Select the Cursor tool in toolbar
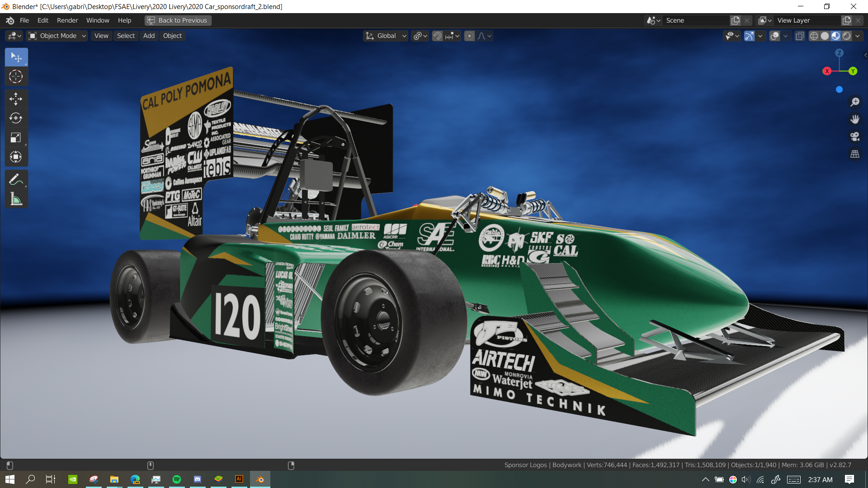 pyautogui.click(x=16, y=76)
